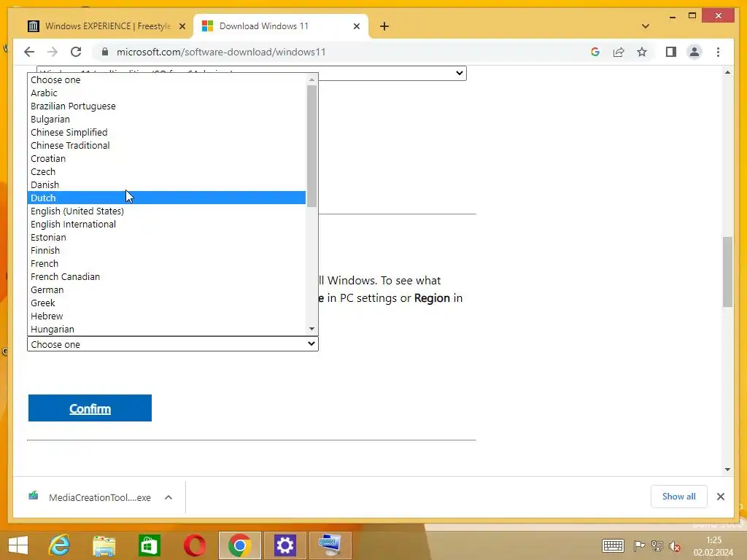Toggle the Choose one language dropdown
Viewport: 747px width, 560px height.
click(172, 344)
